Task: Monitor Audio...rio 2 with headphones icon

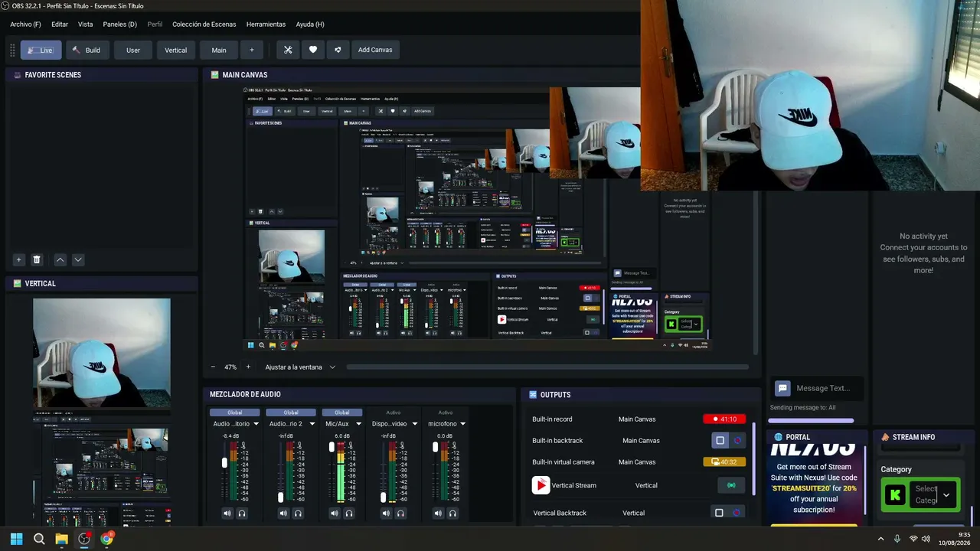Action: point(298,514)
